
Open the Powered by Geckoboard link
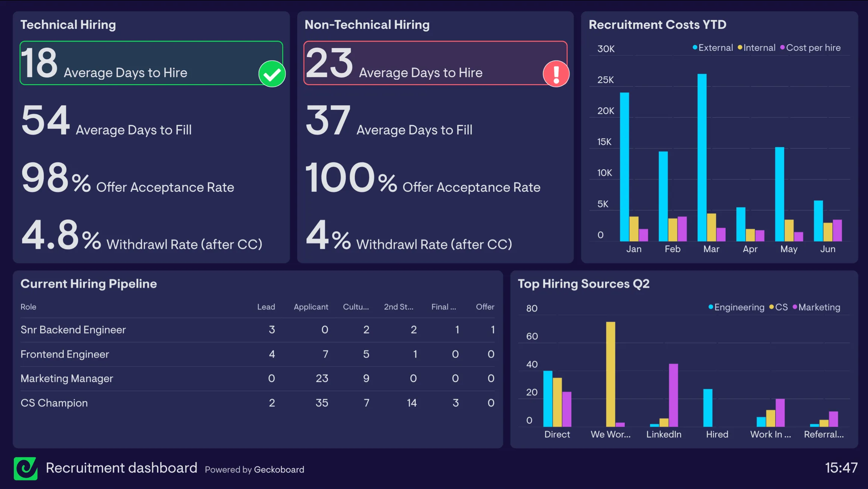(254, 469)
